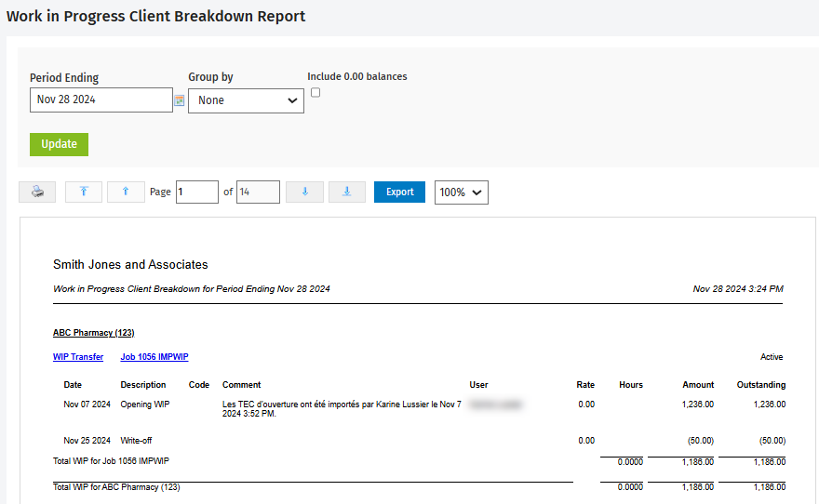Viewport: 819px width, 504px height.
Task: Enable Include 0.00 balances checkbox
Action: coord(316,92)
